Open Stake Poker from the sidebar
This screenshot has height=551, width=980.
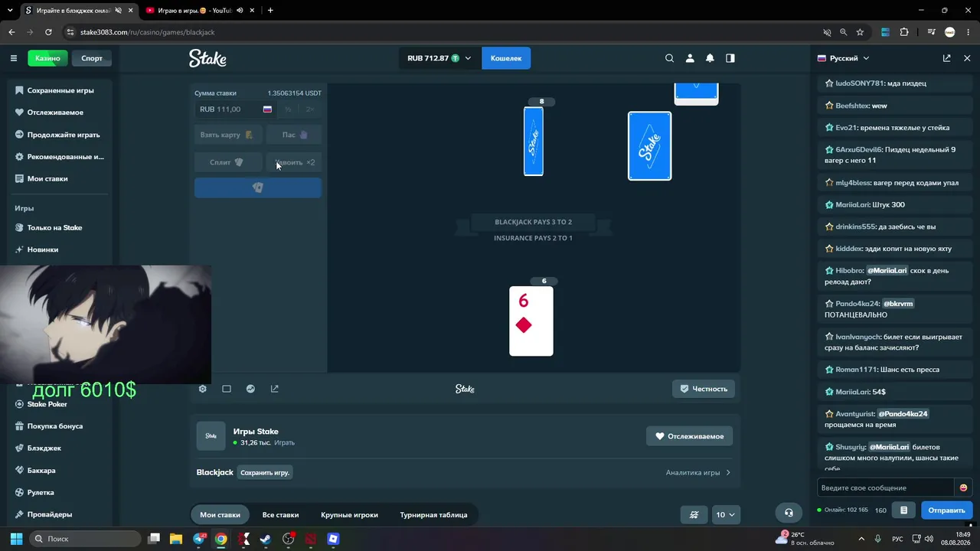click(47, 404)
